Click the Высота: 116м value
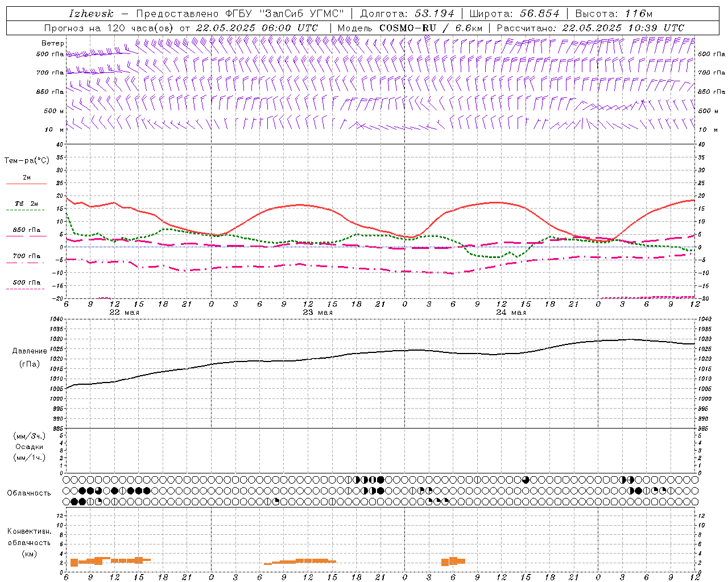 click(614, 14)
